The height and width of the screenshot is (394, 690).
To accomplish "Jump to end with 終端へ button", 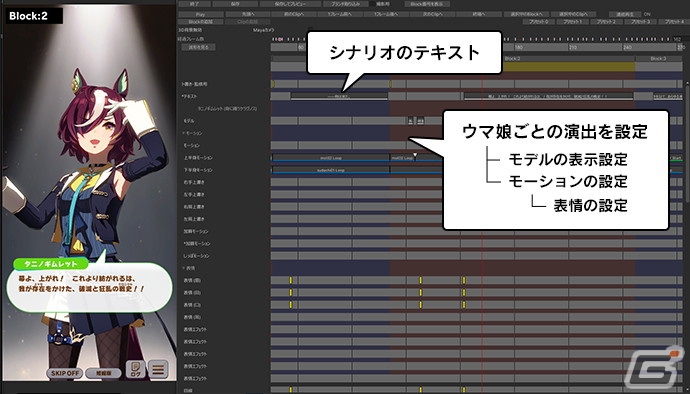I will [x=478, y=15].
